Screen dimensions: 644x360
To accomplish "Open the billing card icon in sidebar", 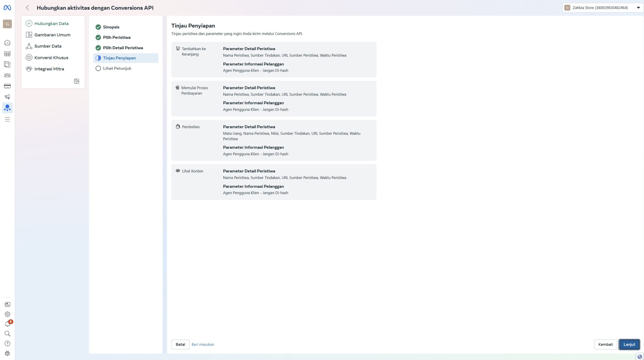I will pos(7,86).
